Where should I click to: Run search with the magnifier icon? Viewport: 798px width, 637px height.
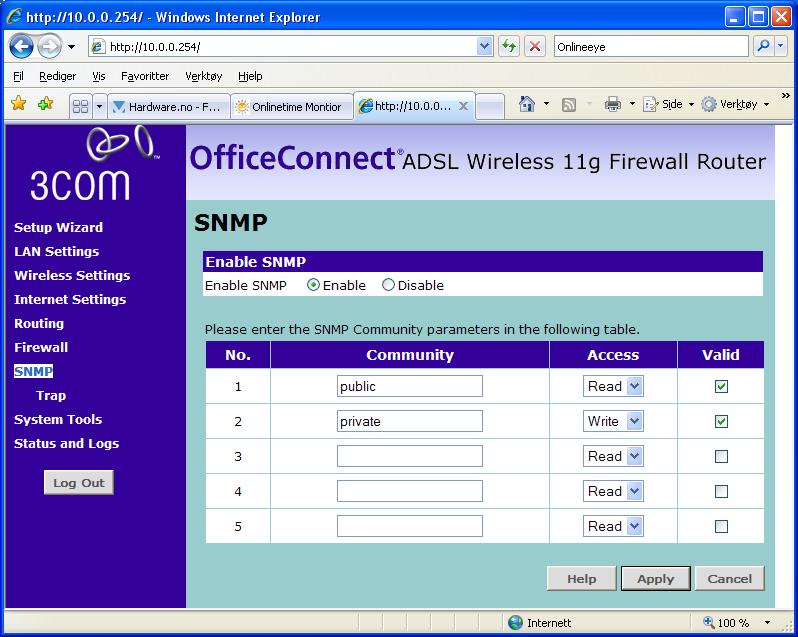pos(763,46)
